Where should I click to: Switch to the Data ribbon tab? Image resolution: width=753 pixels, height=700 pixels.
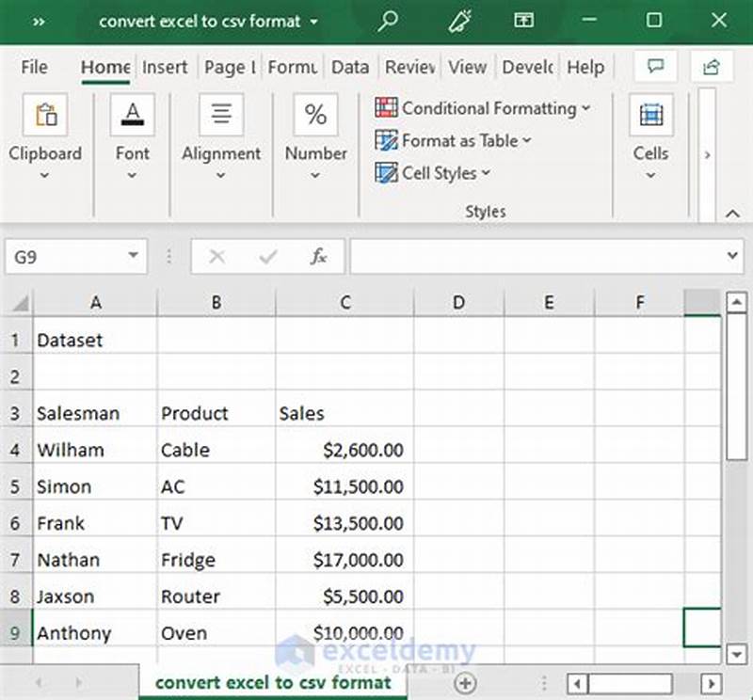click(x=350, y=67)
